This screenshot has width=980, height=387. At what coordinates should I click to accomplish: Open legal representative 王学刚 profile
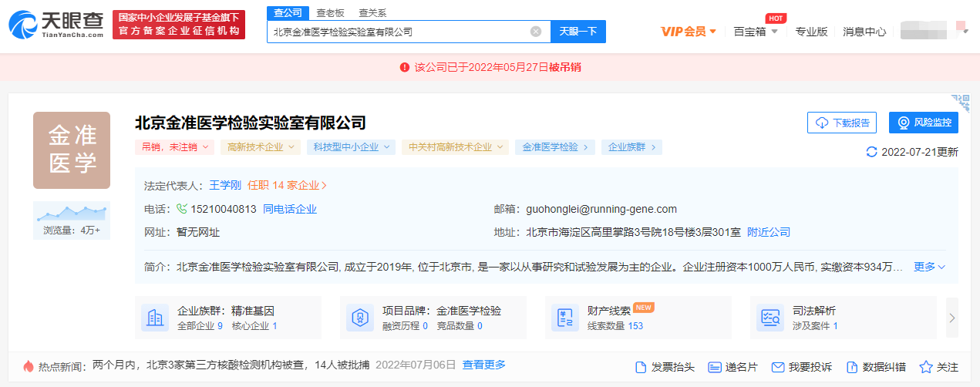pos(225,186)
